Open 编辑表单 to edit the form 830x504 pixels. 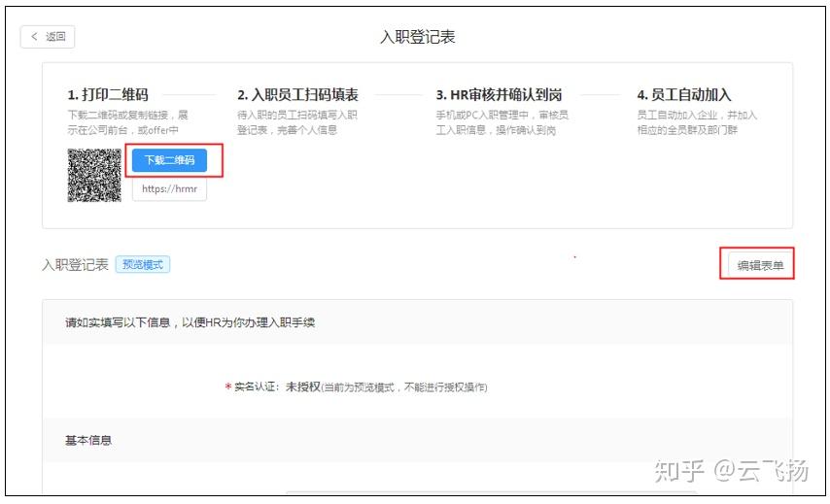tap(760, 265)
